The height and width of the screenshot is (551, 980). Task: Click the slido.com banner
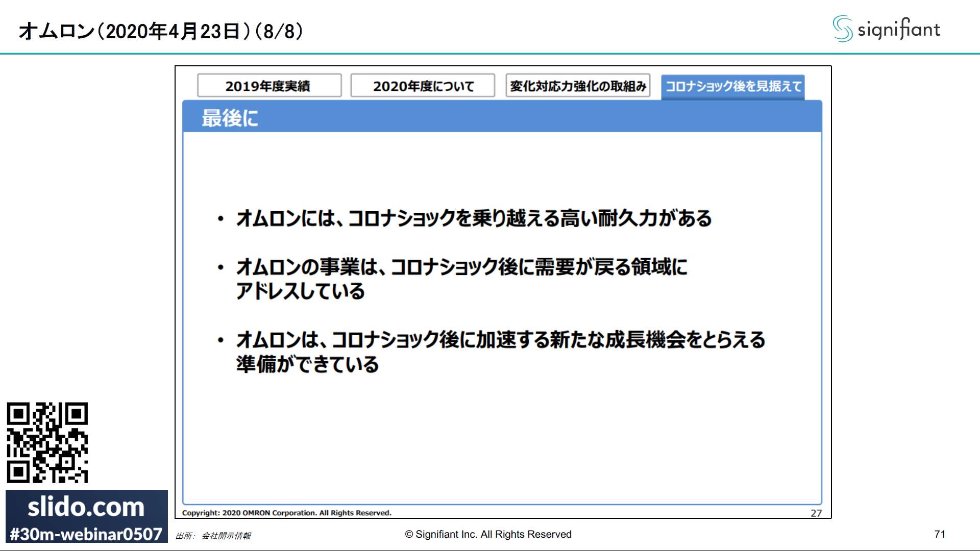[x=86, y=507]
